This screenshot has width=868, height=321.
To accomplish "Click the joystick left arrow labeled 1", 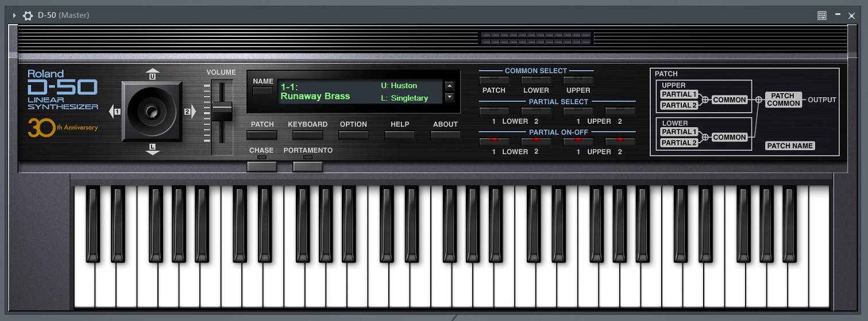I will point(114,112).
